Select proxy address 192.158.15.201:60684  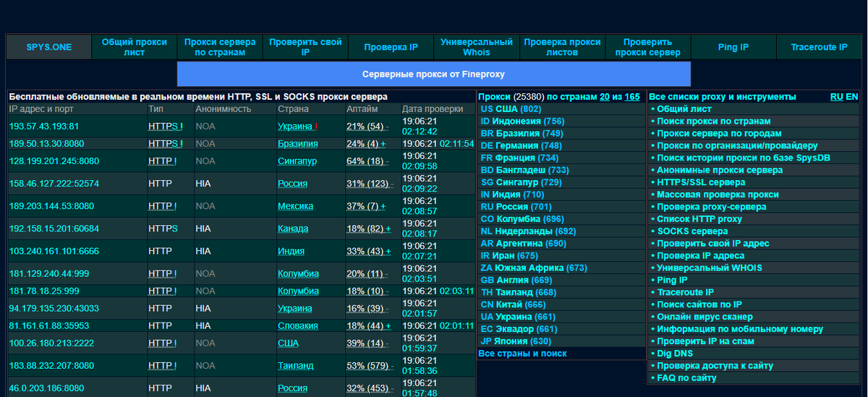[x=54, y=229]
